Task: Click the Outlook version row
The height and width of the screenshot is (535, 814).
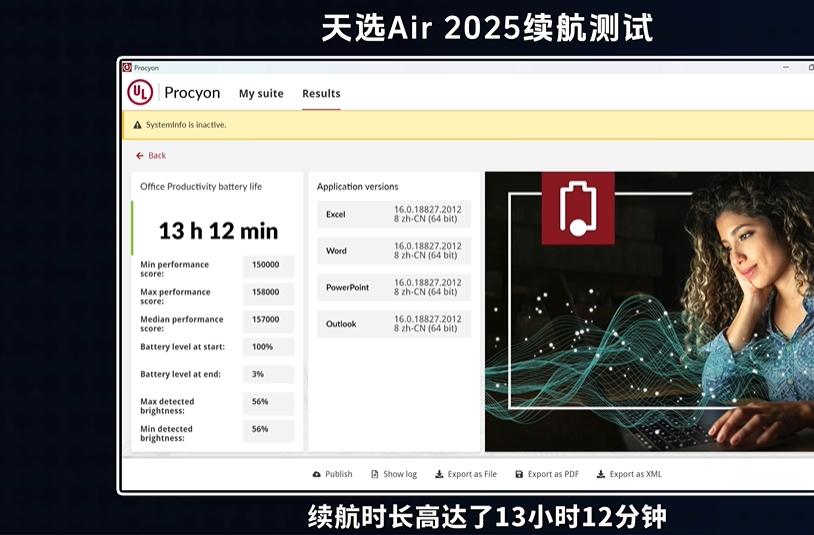Action: coord(394,324)
